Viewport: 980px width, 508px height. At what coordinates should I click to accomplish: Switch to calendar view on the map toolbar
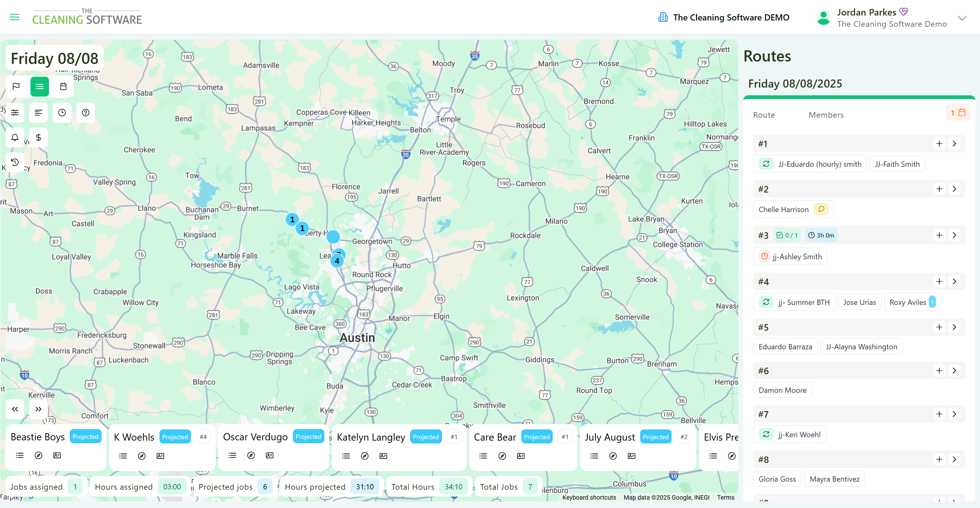[63, 86]
